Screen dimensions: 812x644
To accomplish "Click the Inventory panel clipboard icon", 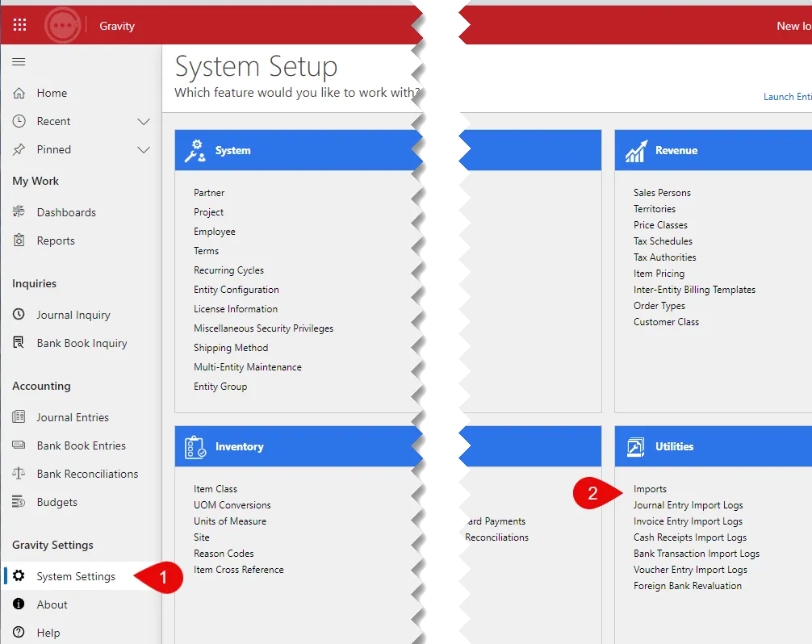I will click(x=195, y=447).
